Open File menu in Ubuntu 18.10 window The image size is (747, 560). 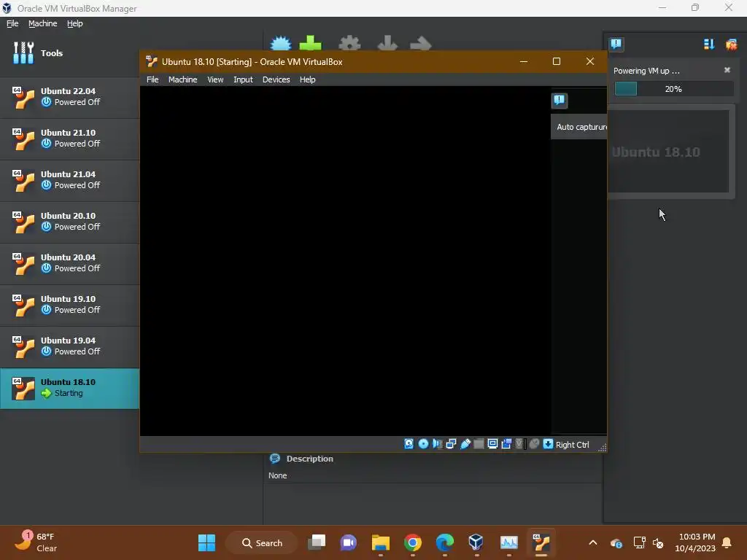pyautogui.click(x=152, y=79)
